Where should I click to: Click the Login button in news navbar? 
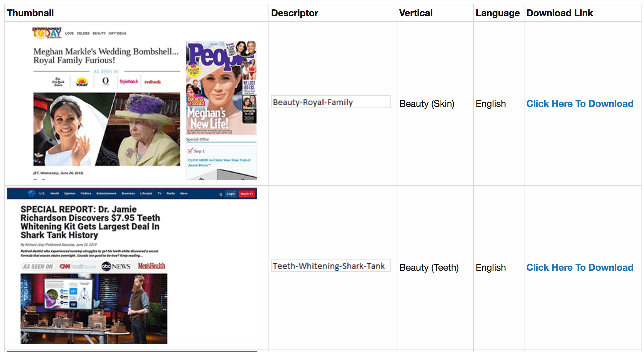pos(231,194)
